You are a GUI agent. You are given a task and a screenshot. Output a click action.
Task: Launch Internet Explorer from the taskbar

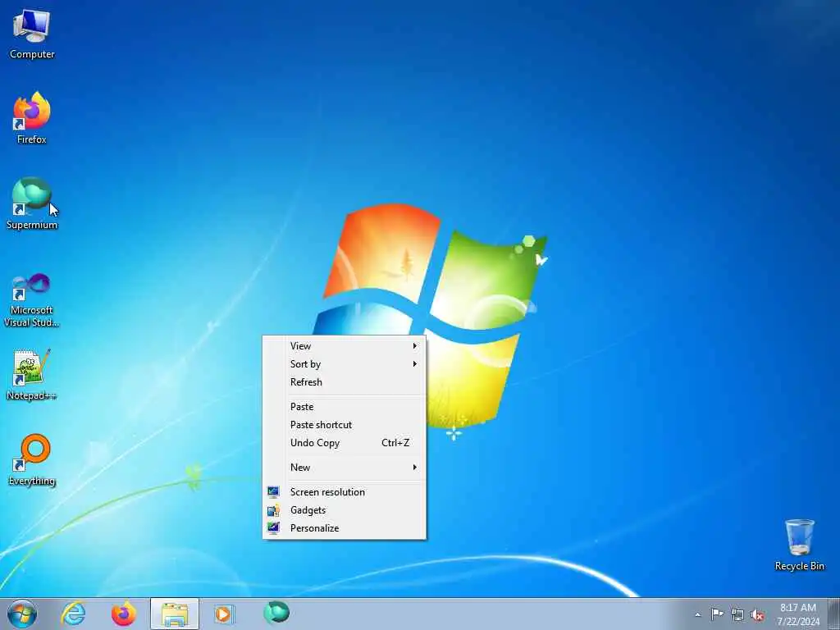coord(73,614)
